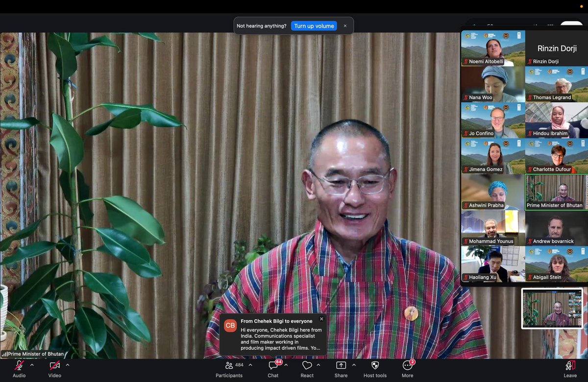Open share options caret next to Share
The width and height of the screenshot is (588, 382).
pyautogui.click(x=354, y=365)
